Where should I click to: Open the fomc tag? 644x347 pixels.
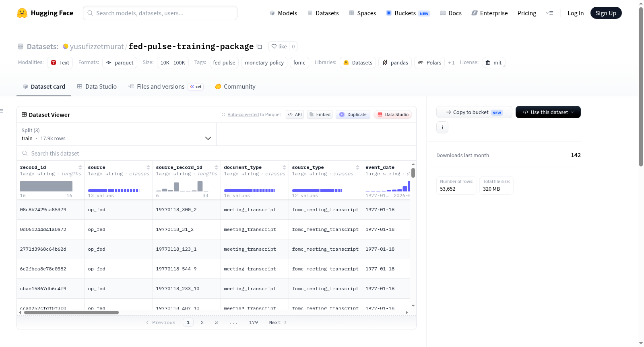(299, 62)
